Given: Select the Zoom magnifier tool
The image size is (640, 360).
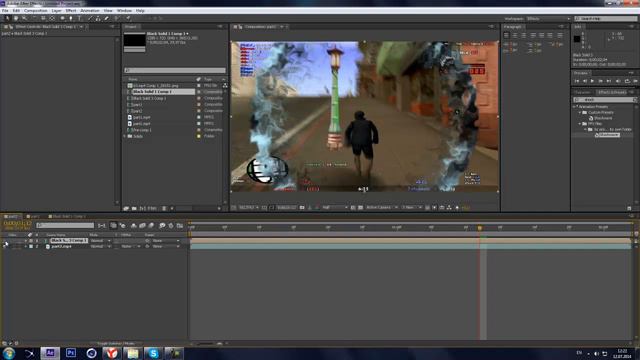Looking at the screenshot, I should coord(24,18).
